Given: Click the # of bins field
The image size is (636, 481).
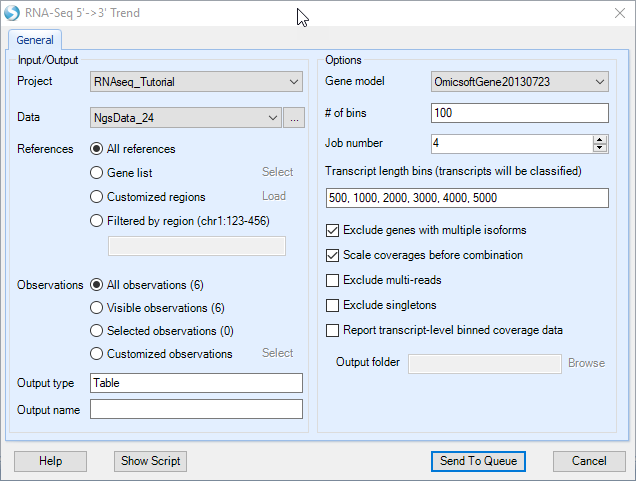Looking at the screenshot, I should pyautogui.click(x=520, y=113).
